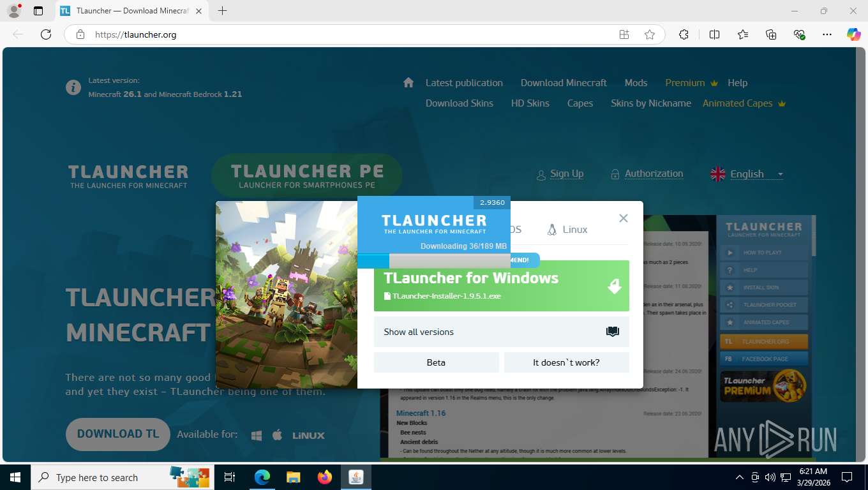868x490 pixels.
Task: Click the It doesn't work? button
Action: click(x=567, y=362)
